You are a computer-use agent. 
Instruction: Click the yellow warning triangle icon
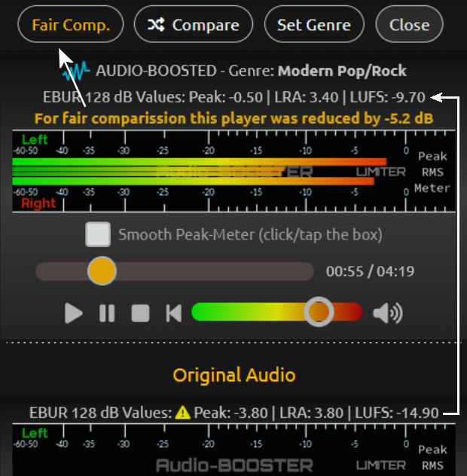click(183, 412)
